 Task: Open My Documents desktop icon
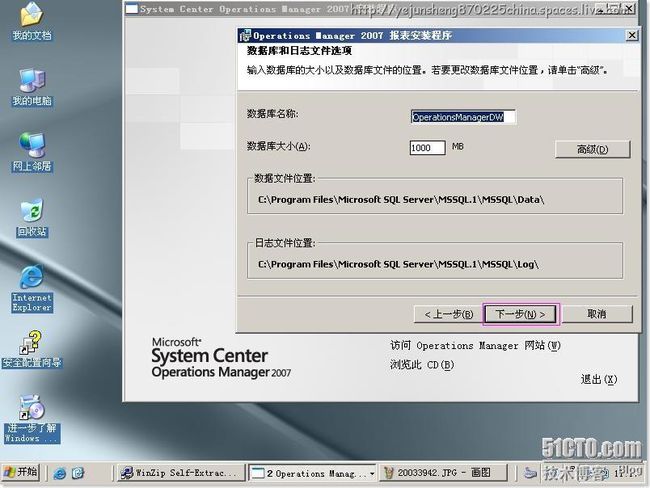click(32, 22)
